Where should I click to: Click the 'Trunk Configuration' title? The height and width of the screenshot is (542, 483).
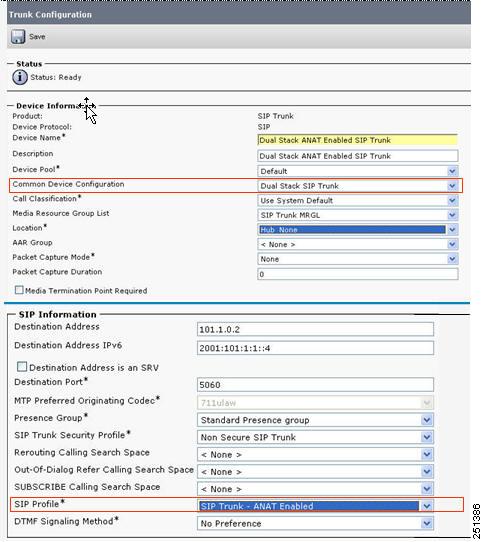[50, 15]
